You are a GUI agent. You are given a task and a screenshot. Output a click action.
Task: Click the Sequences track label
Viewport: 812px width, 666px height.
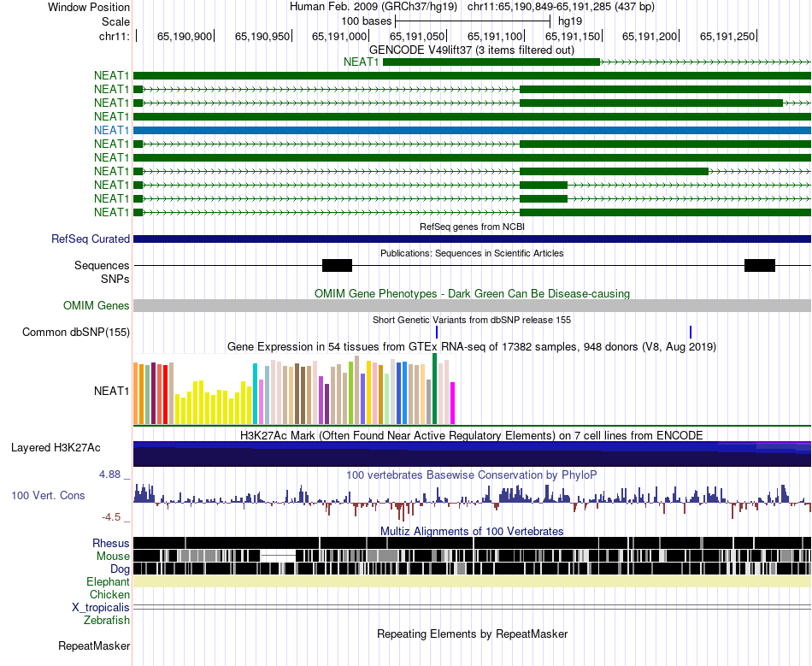click(102, 265)
